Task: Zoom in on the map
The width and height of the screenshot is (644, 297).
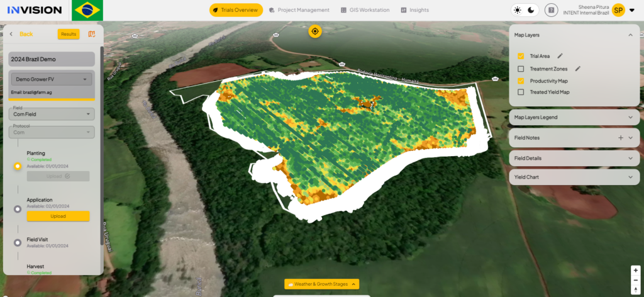Action: pyautogui.click(x=635, y=270)
